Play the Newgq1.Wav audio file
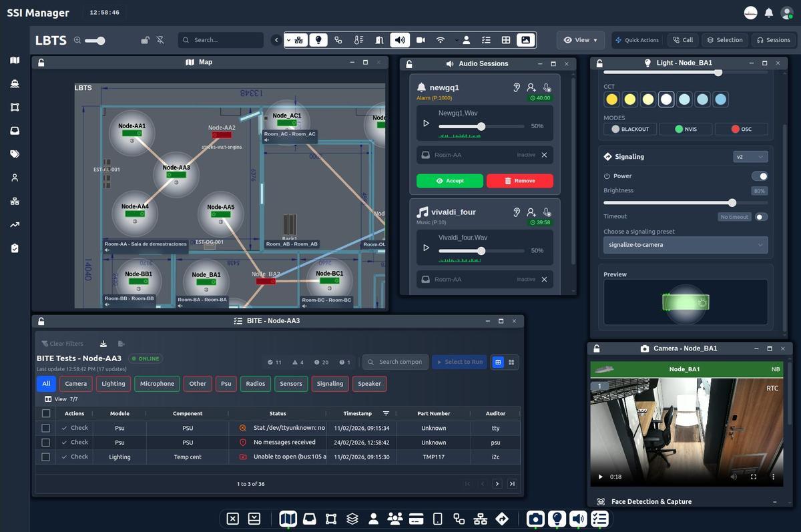Image resolution: width=801 pixels, height=532 pixels. 427,123
